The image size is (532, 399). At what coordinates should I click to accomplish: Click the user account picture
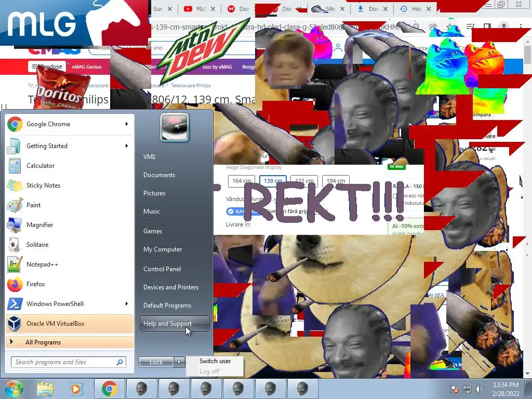[175, 128]
